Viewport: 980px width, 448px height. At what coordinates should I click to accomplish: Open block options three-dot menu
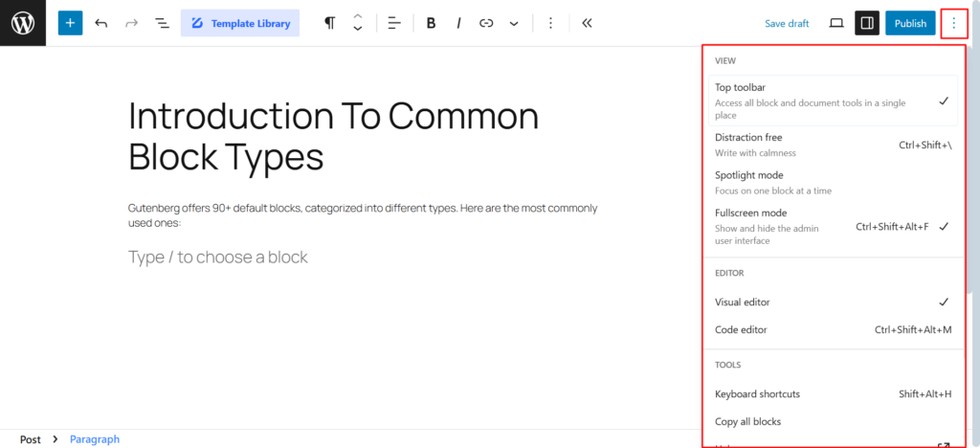[550, 23]
